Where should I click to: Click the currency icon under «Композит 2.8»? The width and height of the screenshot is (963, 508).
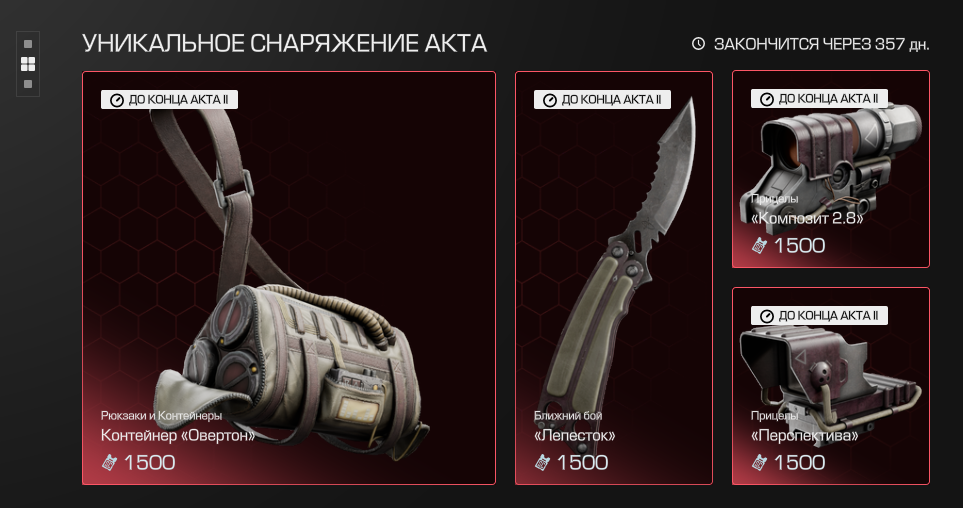click(x=759, y=246)
